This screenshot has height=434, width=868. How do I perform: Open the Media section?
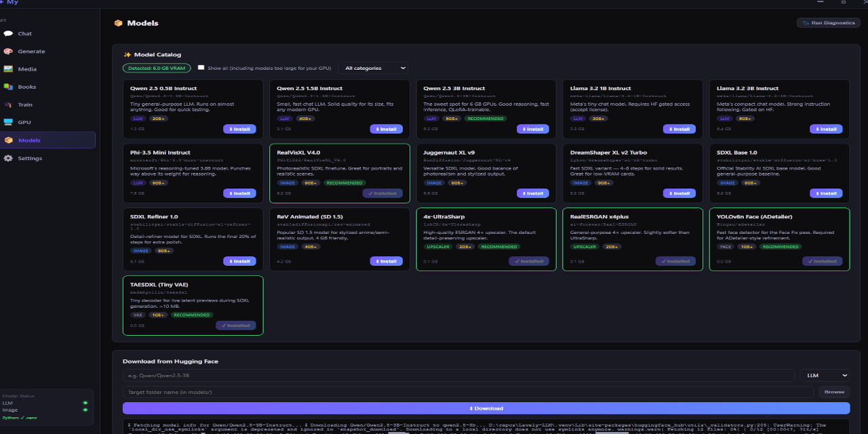click(27, 69)
